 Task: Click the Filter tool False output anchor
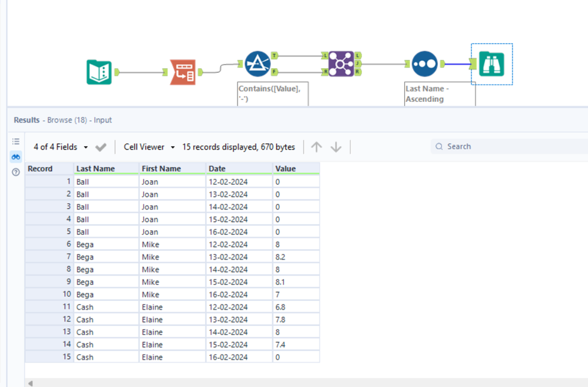(275, 71)
